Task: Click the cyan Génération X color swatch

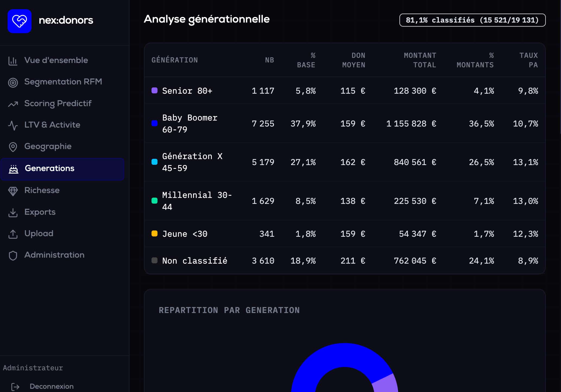Action: point(154,162)
